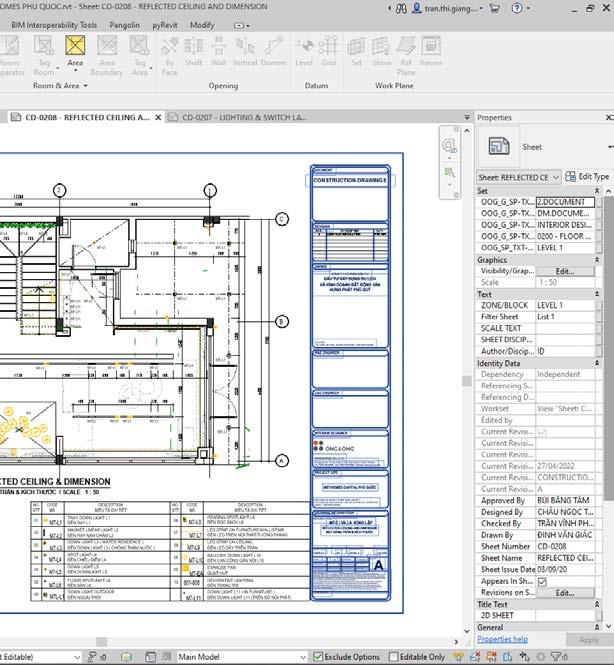Click the zoom region navigation icon

[x=449, y=173]
